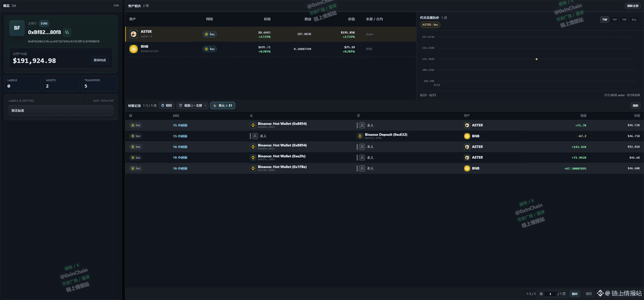Click the bsc network chip on ASTER row
Screen dimensions: 644x300
[210, 34]
